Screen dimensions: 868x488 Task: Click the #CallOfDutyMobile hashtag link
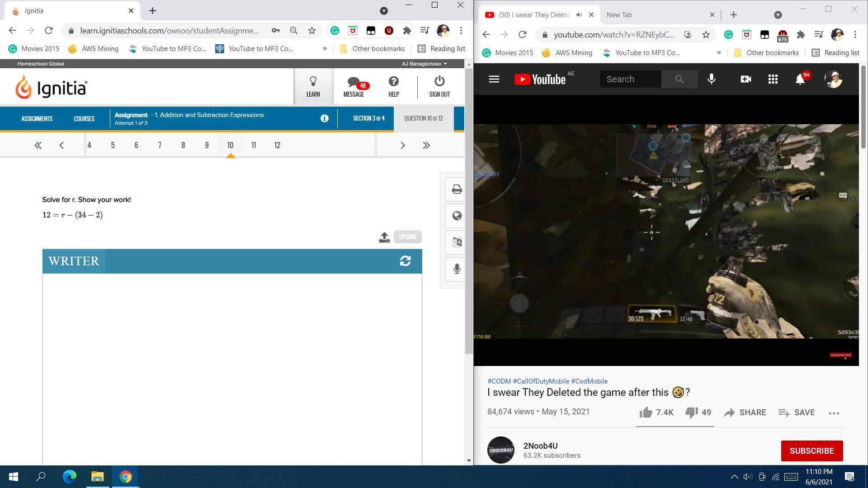tap(541, 381)
